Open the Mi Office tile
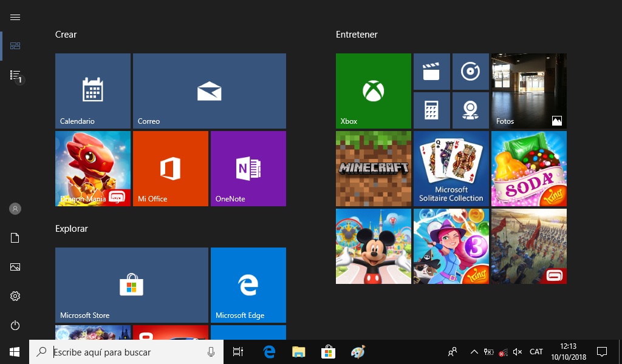The height and width of the screenshot is (364, 622). tap(171, 168)
